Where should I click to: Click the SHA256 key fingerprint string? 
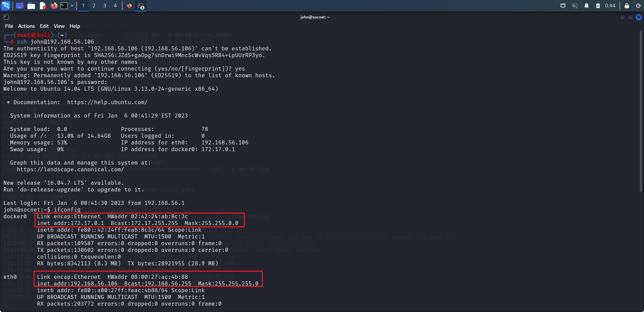[179, 55]
